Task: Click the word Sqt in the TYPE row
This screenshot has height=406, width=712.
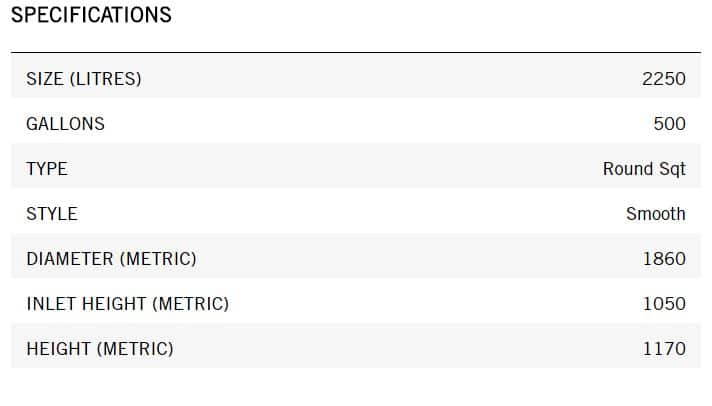Action: coord(672,169)
